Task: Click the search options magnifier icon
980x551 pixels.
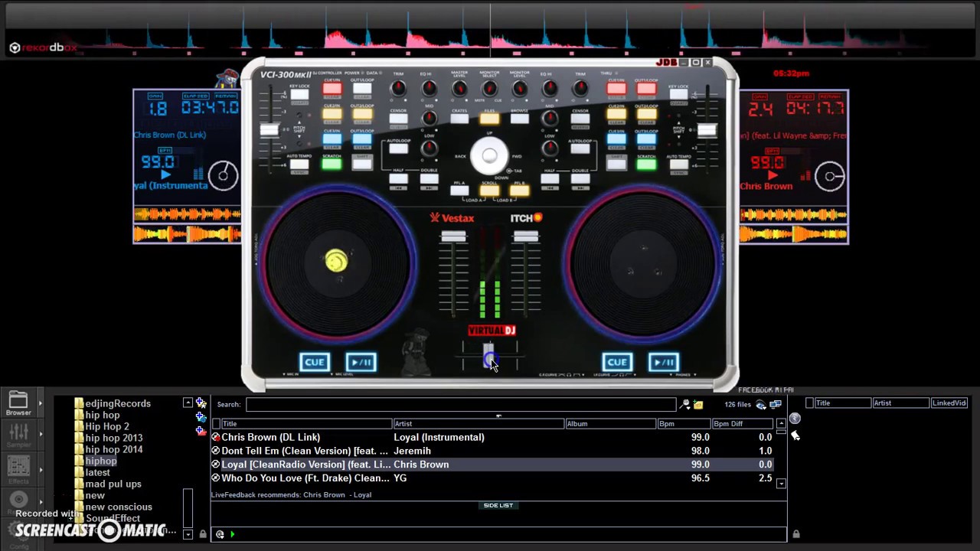Action: [x=685, y=404]
